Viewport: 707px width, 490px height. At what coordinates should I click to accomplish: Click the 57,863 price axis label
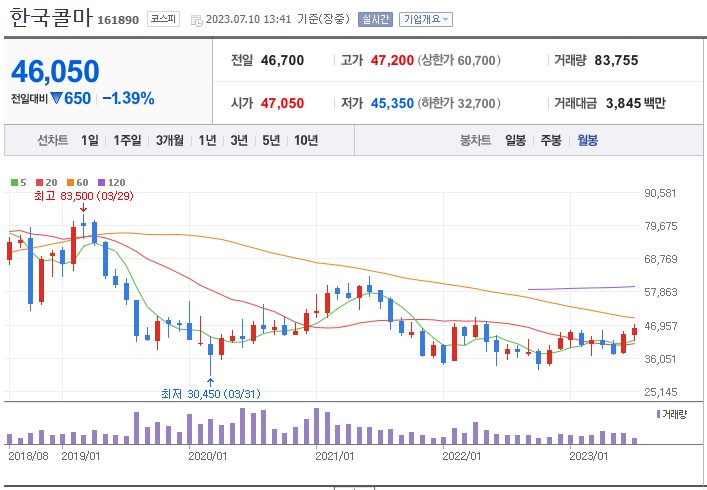pos(661,292)
